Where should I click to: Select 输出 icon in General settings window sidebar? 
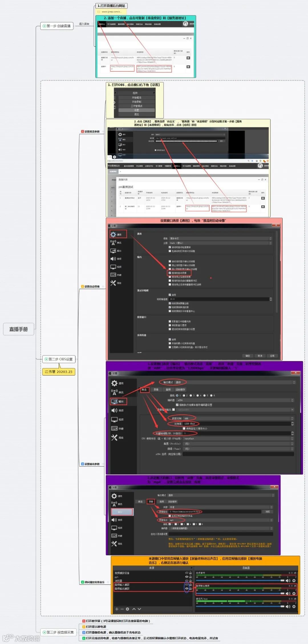click(x=113, y=251)
